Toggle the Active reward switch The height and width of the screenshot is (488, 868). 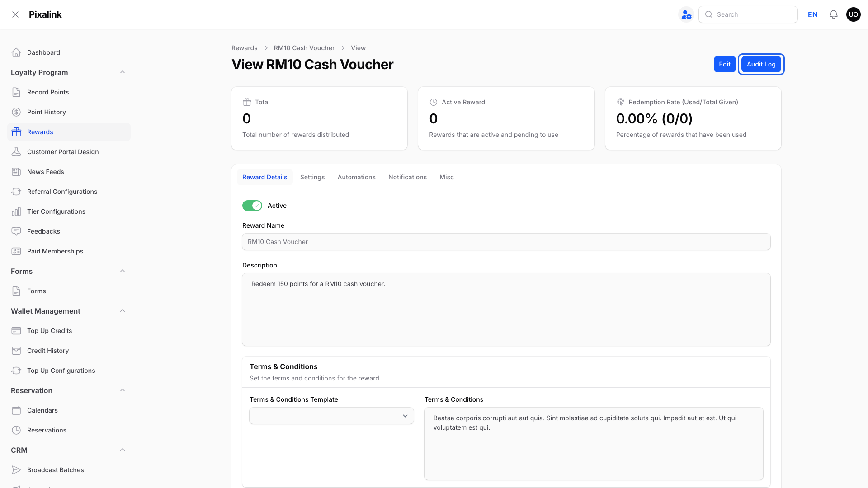point(252,206)
